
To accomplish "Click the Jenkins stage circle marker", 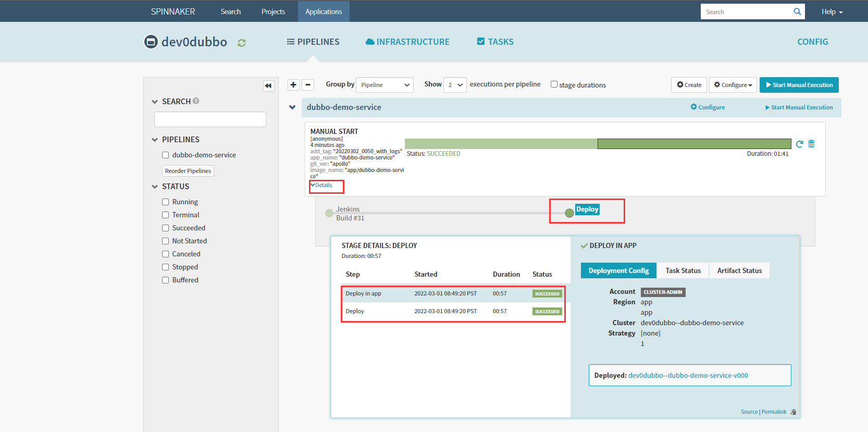I will pyautogui.click(x=329, y=213).
